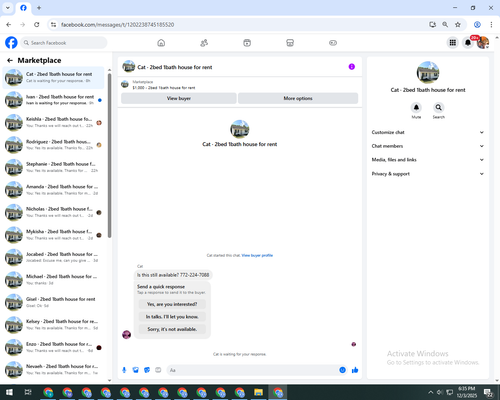Open Windows Start menu
Image resolution: width=500 pixels, height=400 pixels.
[9, 392]
